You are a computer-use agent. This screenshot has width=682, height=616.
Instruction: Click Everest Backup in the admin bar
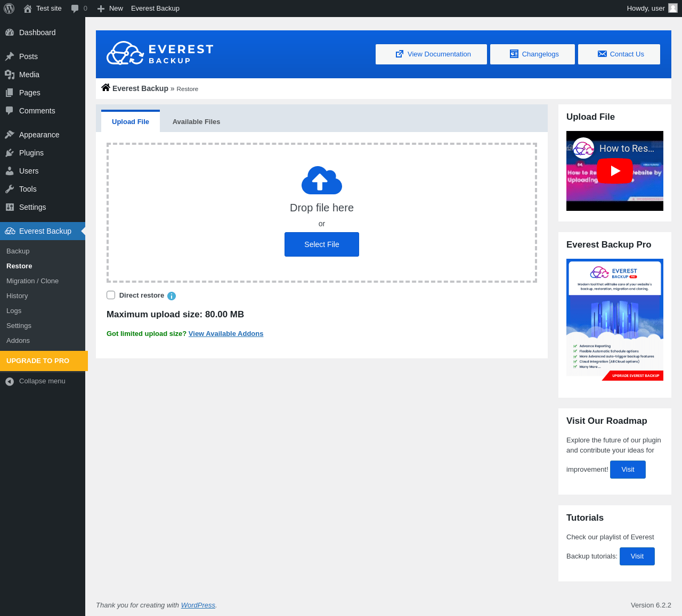click(x=155, y=9)
